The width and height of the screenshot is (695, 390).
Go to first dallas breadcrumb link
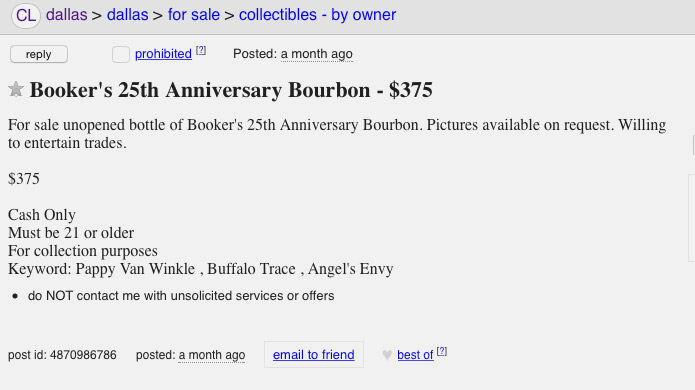(66, 15)
